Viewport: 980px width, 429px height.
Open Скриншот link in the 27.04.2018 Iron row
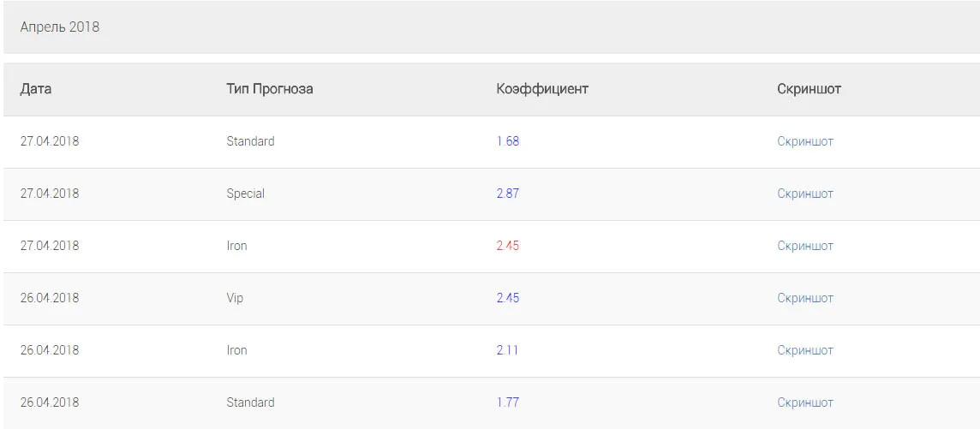tap(805, 246)
